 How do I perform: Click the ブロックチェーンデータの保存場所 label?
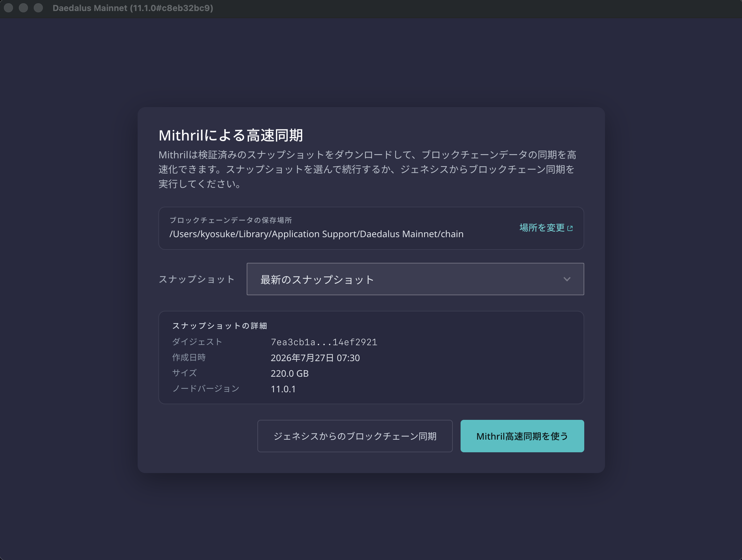pos(230,220)
